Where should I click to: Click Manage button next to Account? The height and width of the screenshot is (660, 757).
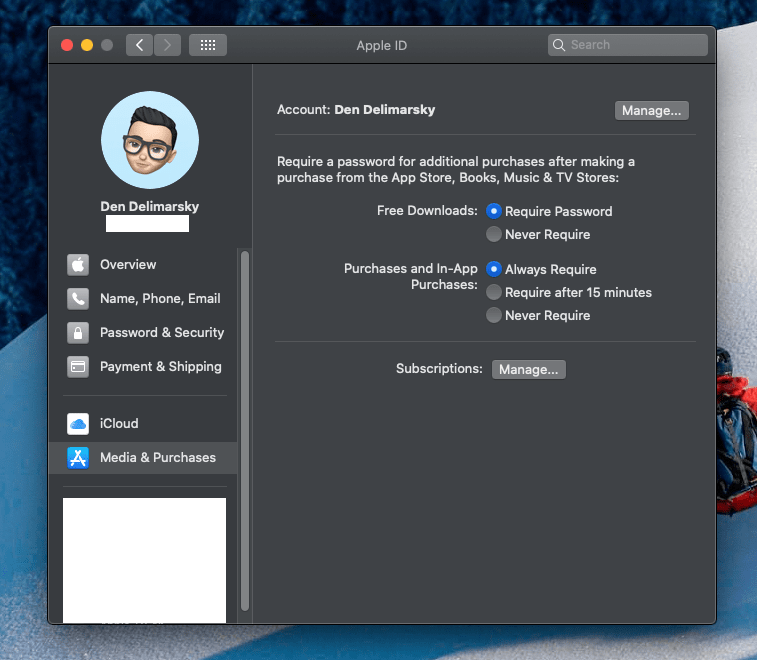[651, 111]
